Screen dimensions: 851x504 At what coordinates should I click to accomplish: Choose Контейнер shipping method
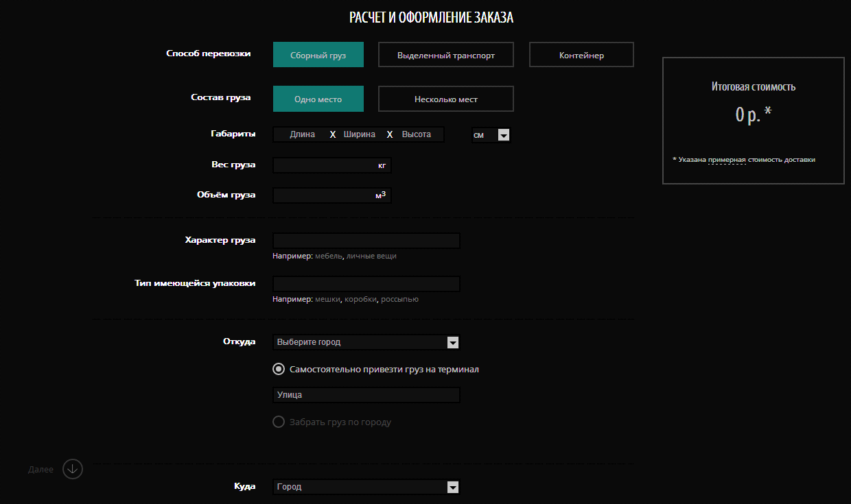tap(581, 55)
